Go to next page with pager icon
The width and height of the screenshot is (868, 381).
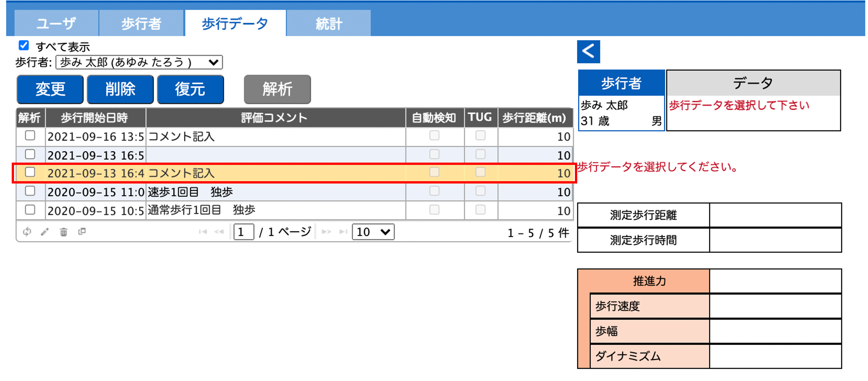point(326,231)
